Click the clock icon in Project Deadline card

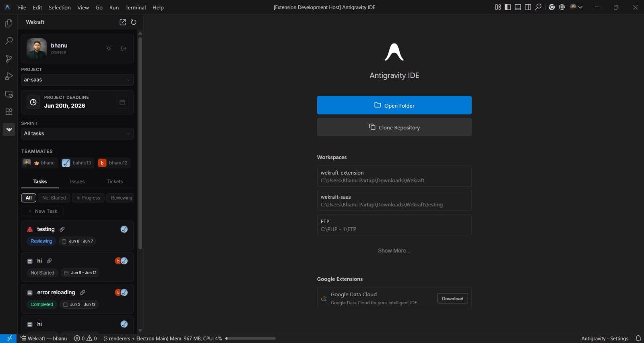[33, 102]
